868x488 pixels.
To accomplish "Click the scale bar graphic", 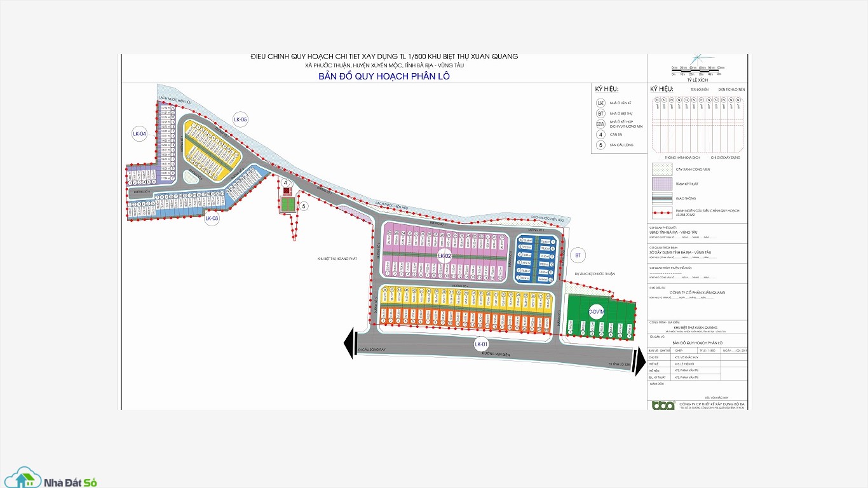I will (x=698, y=71).
